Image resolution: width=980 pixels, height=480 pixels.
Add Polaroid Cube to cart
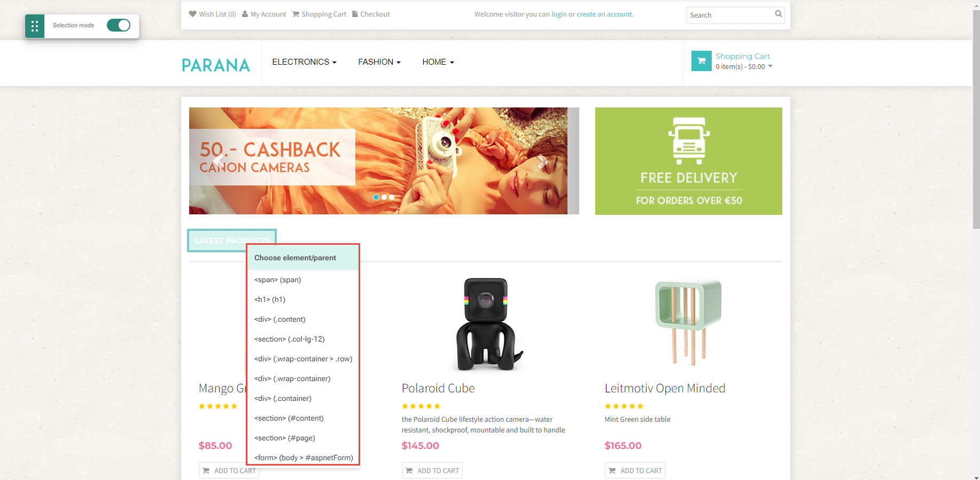pyautogui.click(x=432, y=470)
